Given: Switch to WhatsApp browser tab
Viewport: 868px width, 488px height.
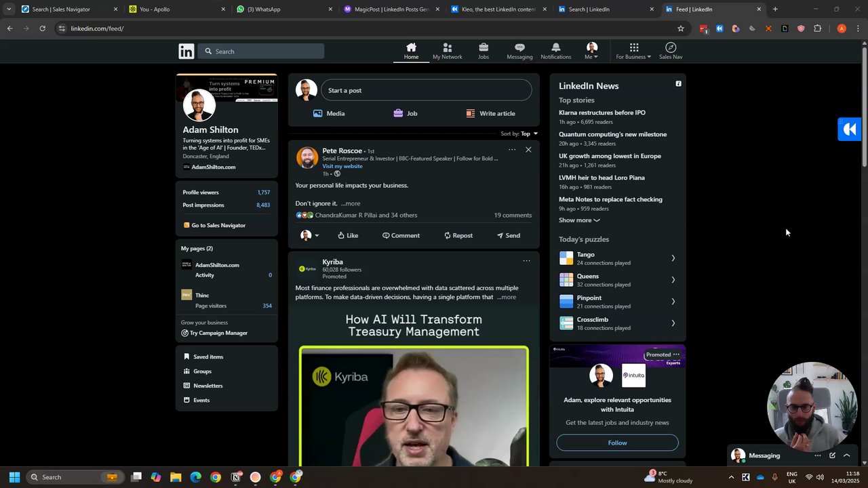Looking at the screenshot, I should [285, 9].
